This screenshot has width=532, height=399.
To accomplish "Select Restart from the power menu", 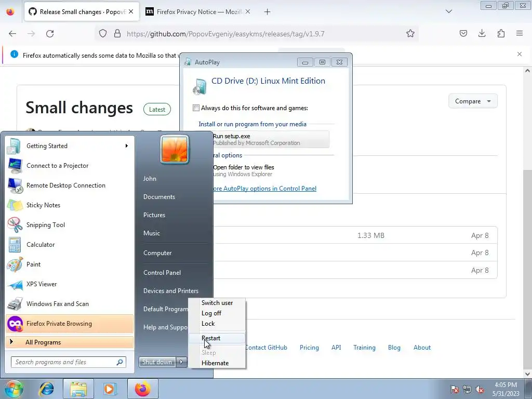I will click(x=217, y=338).
